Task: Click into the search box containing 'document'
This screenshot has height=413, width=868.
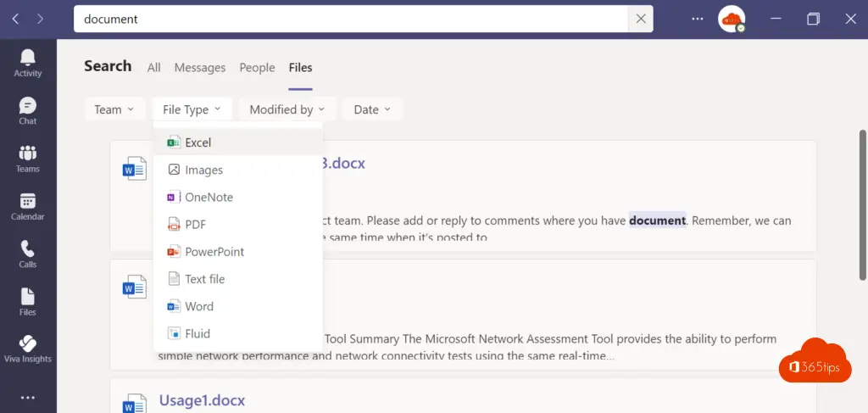Action: [351, 19]
